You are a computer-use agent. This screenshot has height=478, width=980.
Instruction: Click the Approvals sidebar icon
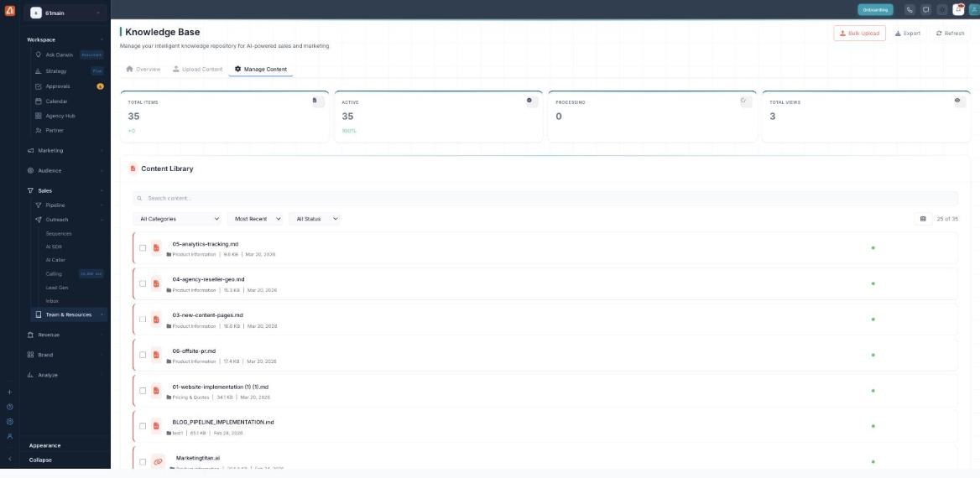tap(38, 86)
